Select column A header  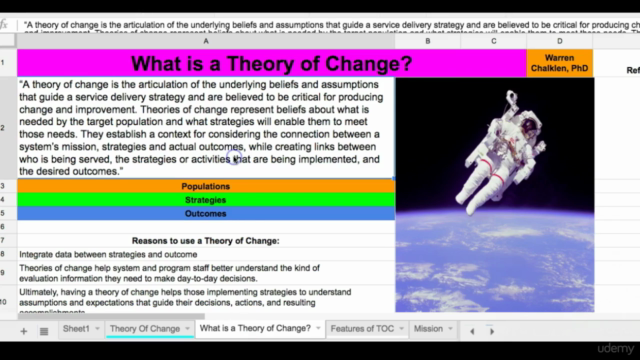tap(206, 41)
